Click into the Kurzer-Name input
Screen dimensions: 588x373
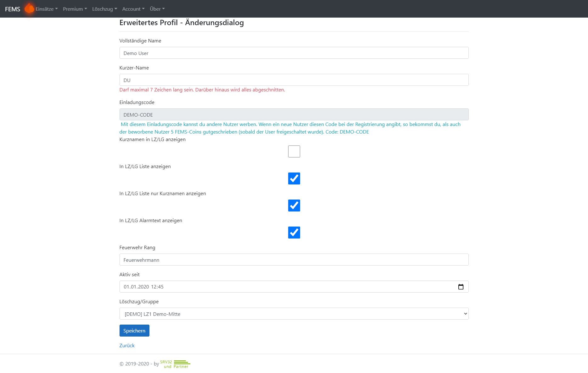294,80
